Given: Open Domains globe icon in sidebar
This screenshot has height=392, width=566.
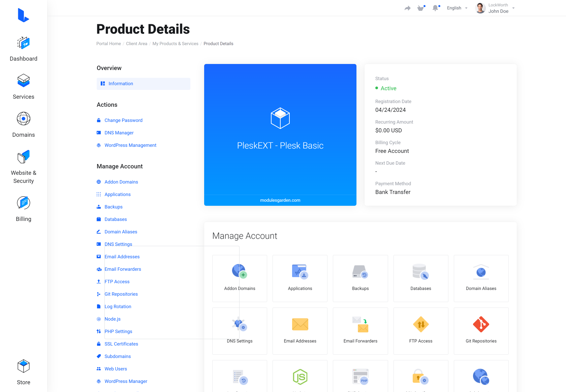Looking at the screenshot, I should (24, 119).
